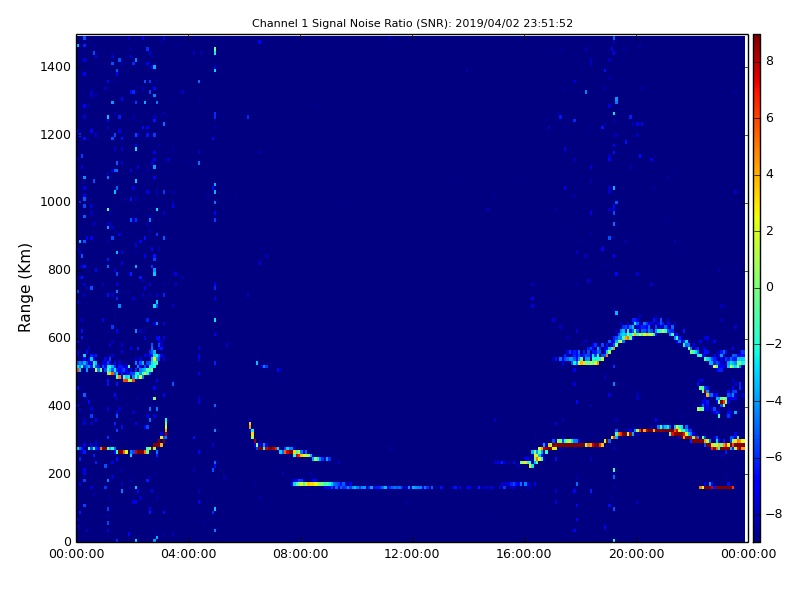Click the 400 tick on the range axis
Image resolution: width=800 pixels, height=600 pixels.
59,406
